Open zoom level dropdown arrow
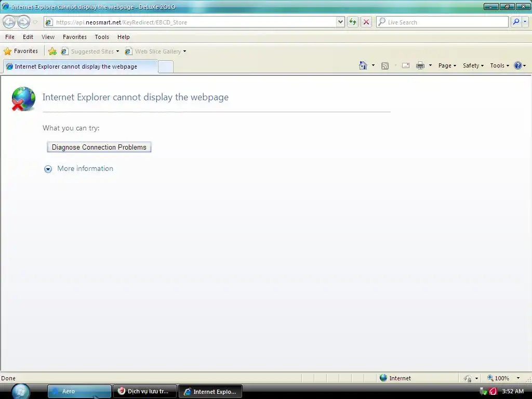 518,378
